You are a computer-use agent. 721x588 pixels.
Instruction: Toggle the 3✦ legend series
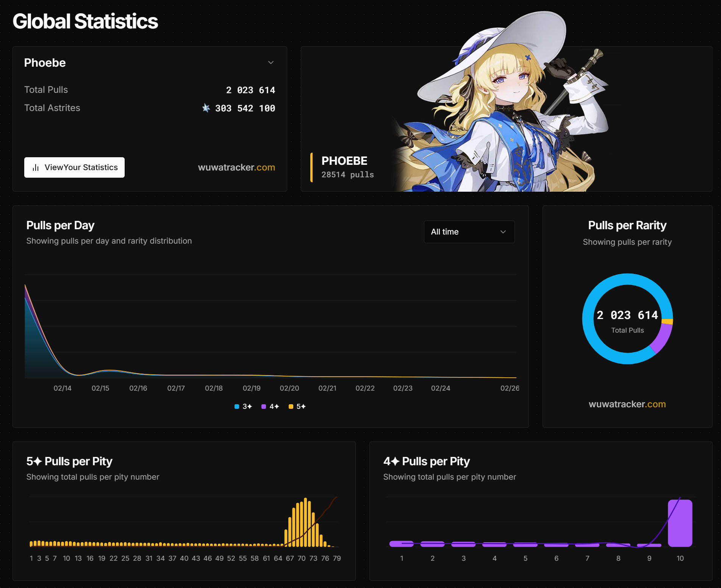[243, 407]
